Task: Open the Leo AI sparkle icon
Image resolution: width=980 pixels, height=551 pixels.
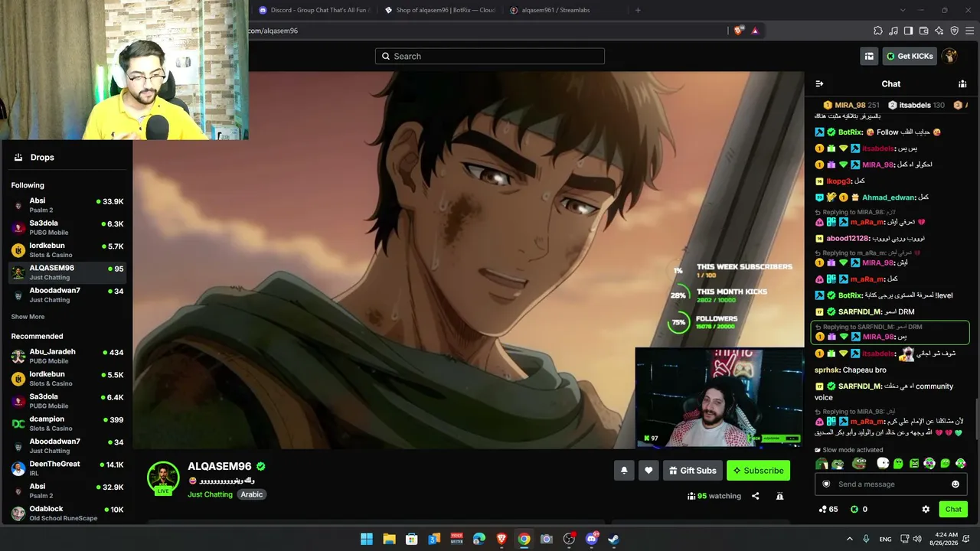Action: tap(939, 31)
